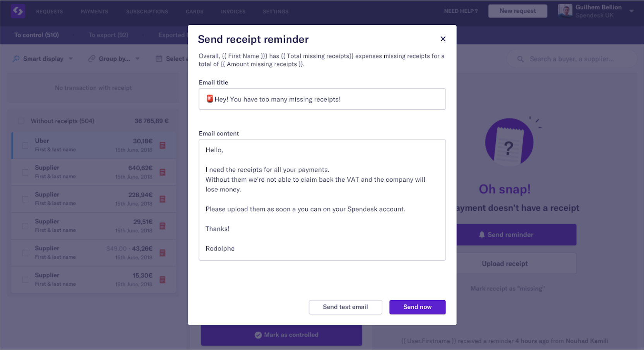644x351 pixels.
Task: Click the search magnifier icon
Action: click(x=521, y=59)
